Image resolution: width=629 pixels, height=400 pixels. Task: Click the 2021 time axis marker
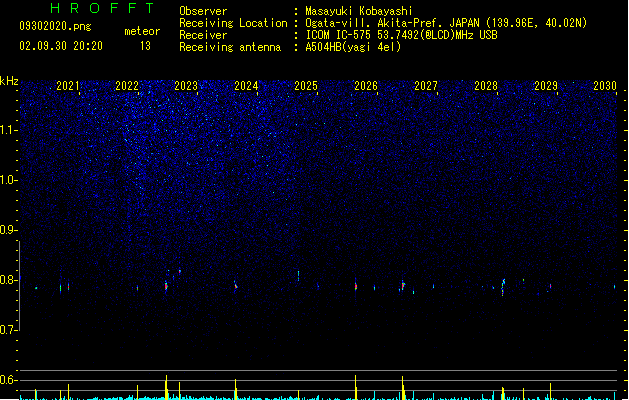point(68,86)
